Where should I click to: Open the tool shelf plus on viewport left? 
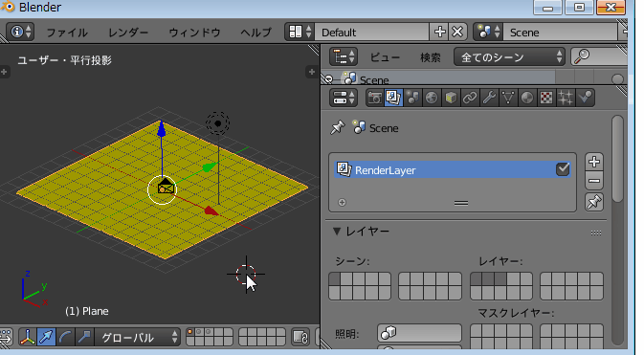[x=4, y=72]
